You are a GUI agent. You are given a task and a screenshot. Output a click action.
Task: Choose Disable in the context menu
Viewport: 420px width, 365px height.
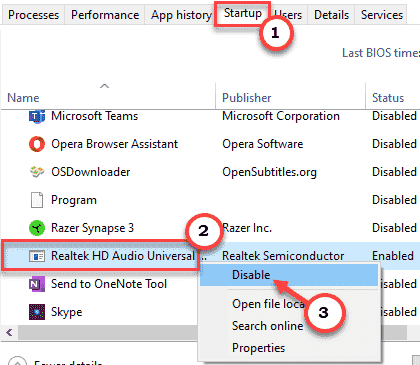point(251,275)
